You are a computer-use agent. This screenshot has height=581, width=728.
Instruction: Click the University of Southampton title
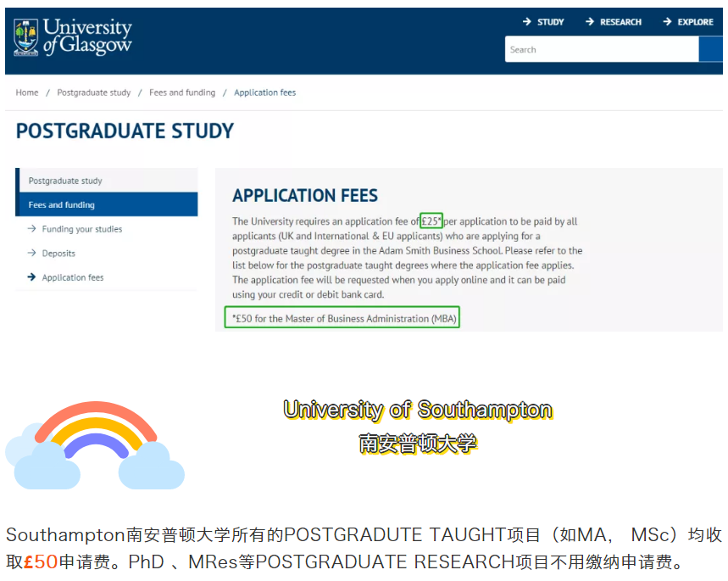coord(418,410)
